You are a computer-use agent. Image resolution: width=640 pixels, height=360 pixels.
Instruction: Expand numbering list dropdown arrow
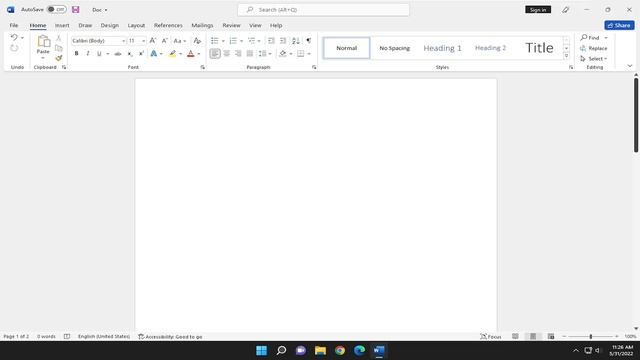[x=241, y=41]
